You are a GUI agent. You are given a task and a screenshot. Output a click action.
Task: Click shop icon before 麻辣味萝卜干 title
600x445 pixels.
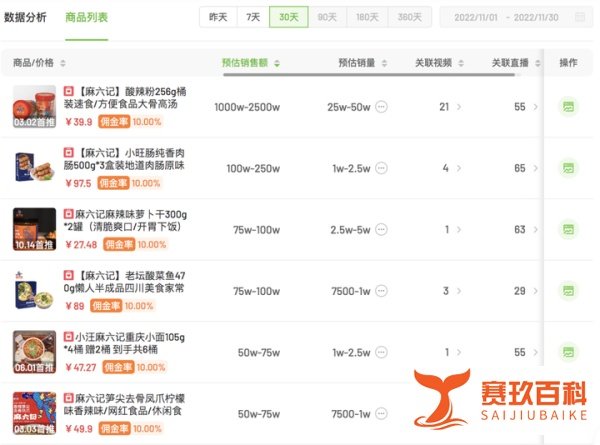pos(68,214)
